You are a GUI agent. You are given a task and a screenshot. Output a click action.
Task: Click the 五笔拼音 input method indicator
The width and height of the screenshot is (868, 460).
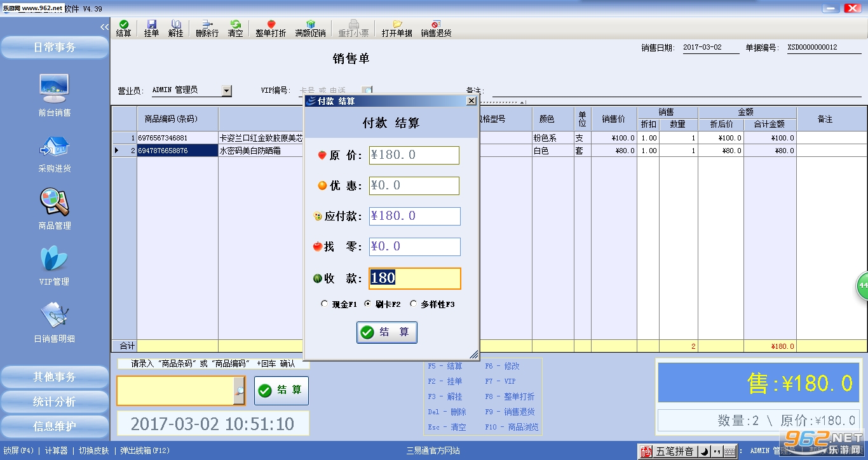(674, 452)
